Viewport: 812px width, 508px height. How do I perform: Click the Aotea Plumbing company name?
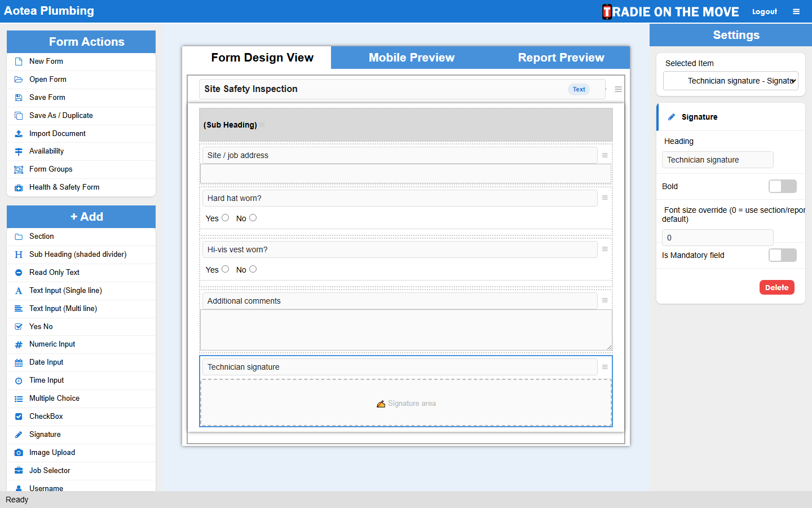pos(49,11)
